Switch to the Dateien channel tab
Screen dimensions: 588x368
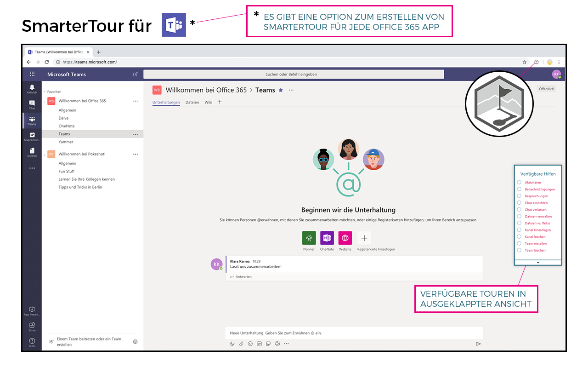192,102
